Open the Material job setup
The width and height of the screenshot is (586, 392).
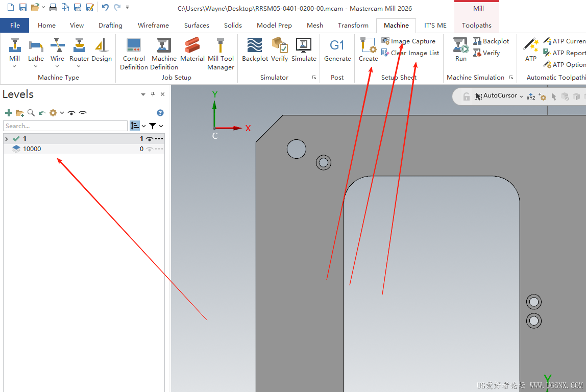pyautogui.click(x=192, y=50)
